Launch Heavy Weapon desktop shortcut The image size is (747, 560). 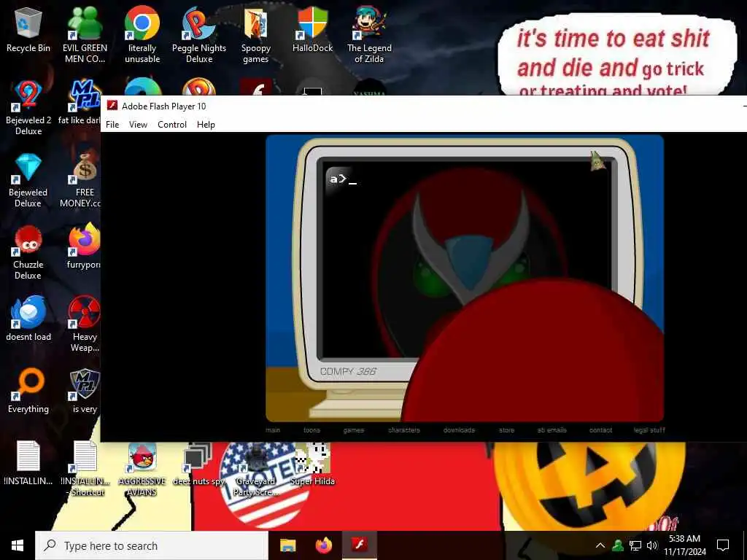tap(85, 324)
